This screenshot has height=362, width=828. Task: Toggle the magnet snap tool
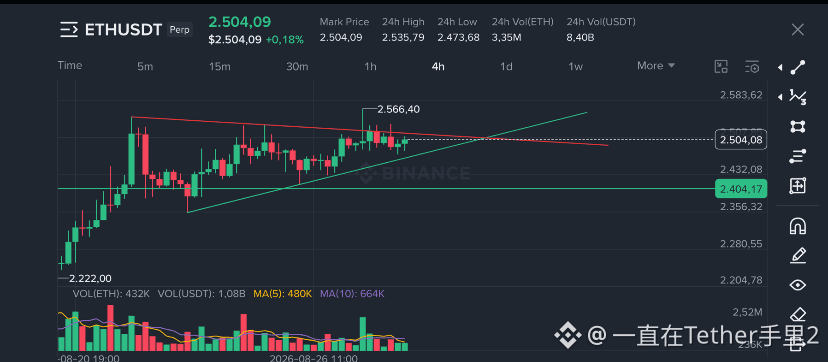click(797, 226)
